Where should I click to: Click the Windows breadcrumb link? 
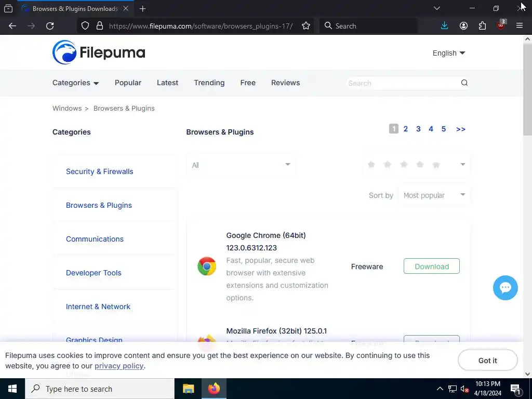pos(67,108)
